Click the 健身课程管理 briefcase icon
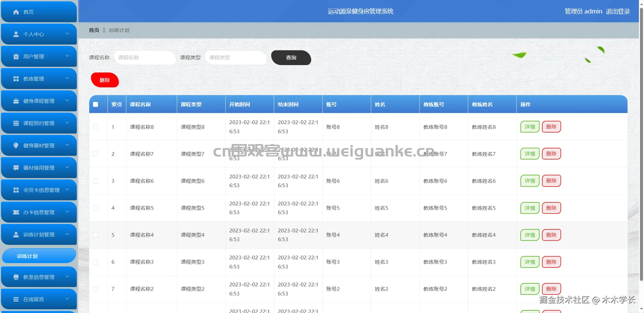644x313 pixels. coord(16,101)
